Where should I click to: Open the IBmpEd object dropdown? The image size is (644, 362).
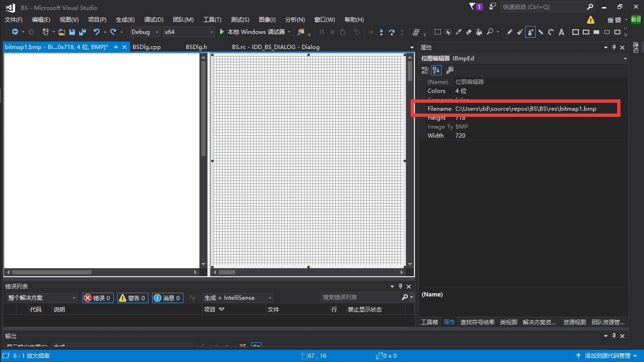point(626,58)
